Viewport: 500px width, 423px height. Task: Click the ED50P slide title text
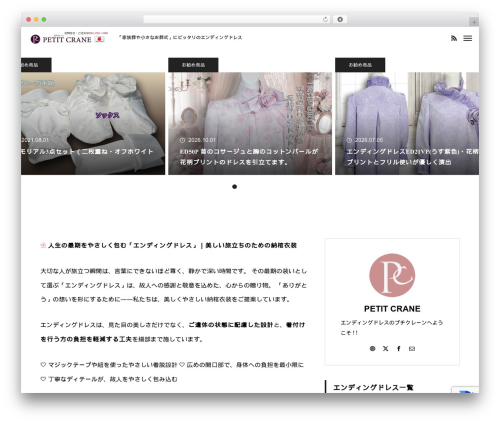pos(249,157)
